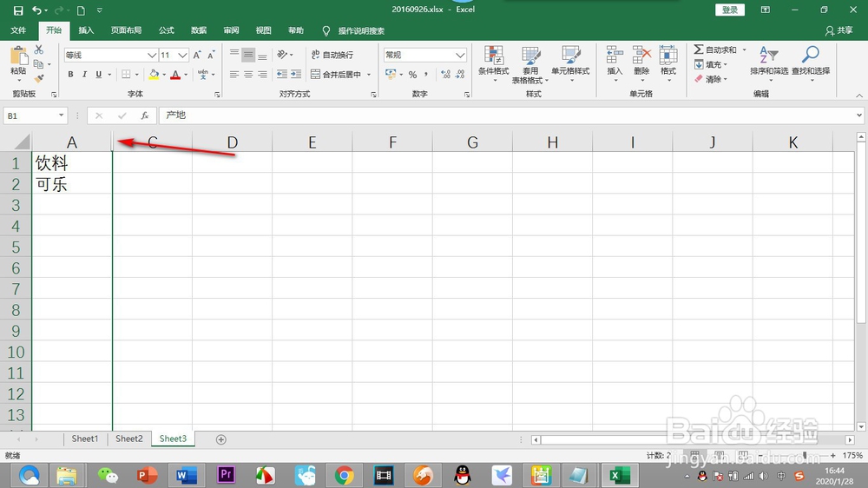868x488 pixels.
Task: Decrease the font size
Action: [211, 55]
